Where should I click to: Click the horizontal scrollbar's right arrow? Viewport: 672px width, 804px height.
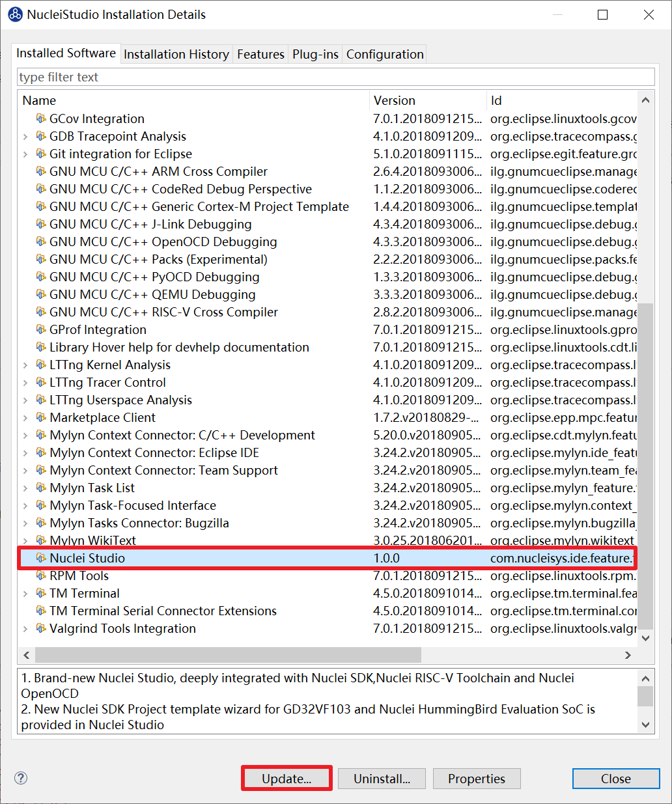[628, 655]
